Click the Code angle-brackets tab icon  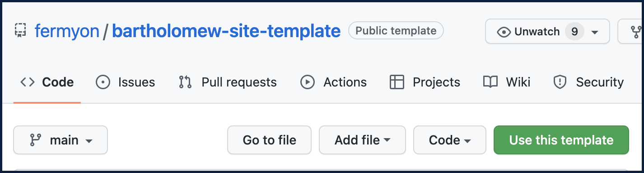pyautogui.click(x=28, y=82)
